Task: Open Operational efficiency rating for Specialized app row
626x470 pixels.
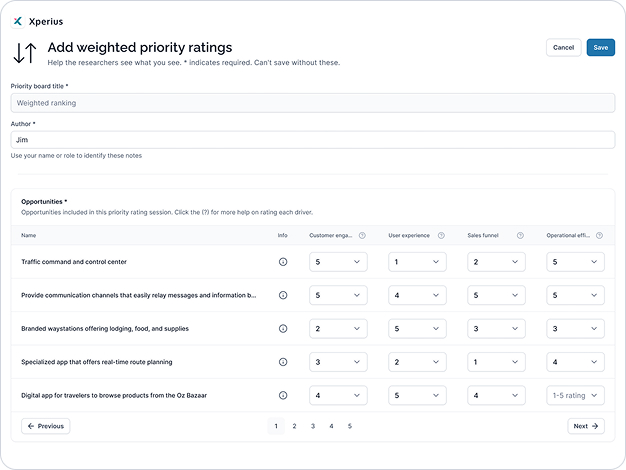Action: click(575, 362)
